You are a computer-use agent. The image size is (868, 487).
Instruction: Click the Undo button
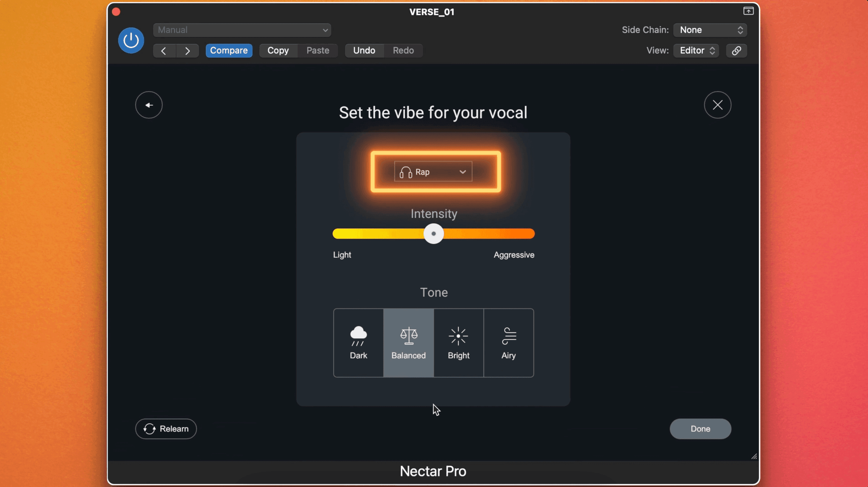(364, 50)
